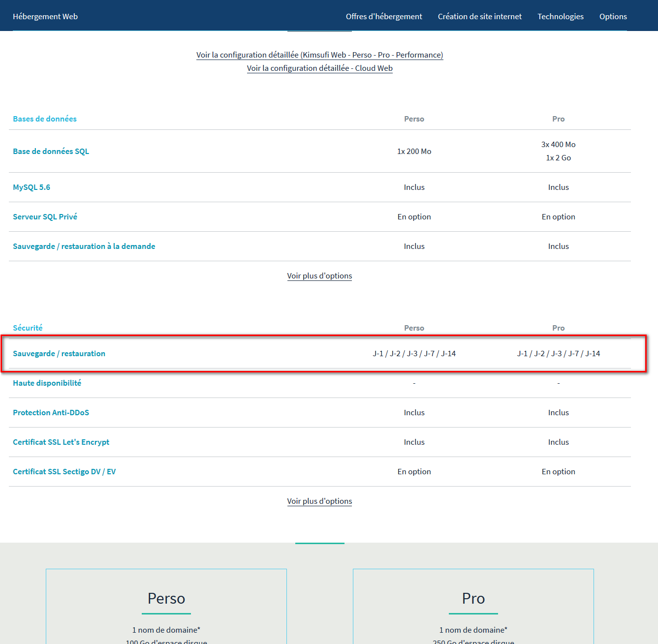Click Inclus in Let's Encrypt Pro cell

coord(559,442)
